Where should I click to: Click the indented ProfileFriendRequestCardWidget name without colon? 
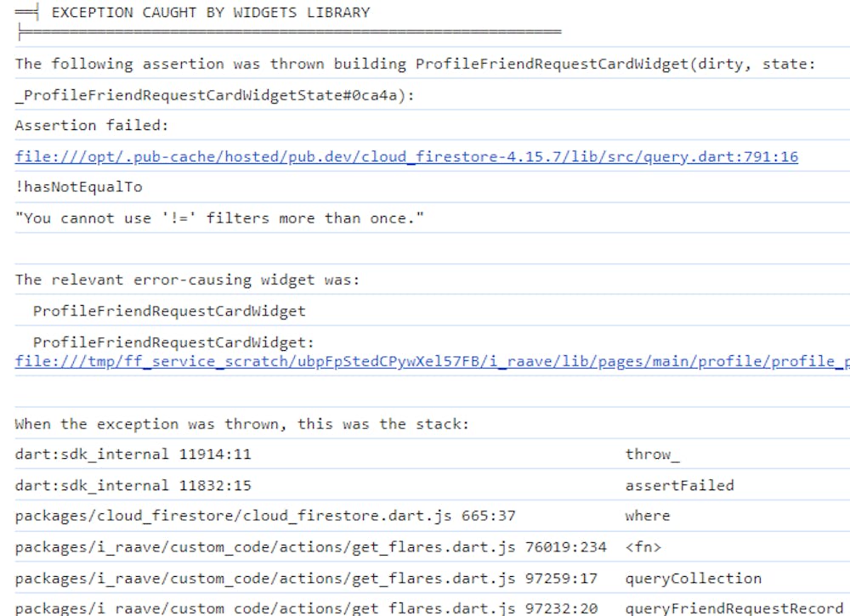pos(169,311)
